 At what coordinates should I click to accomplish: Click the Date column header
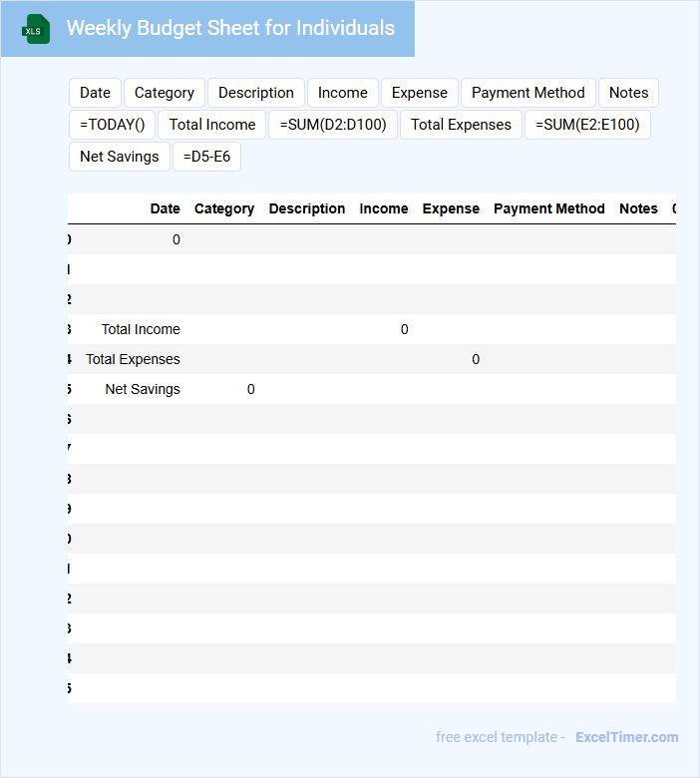[166, 208]
